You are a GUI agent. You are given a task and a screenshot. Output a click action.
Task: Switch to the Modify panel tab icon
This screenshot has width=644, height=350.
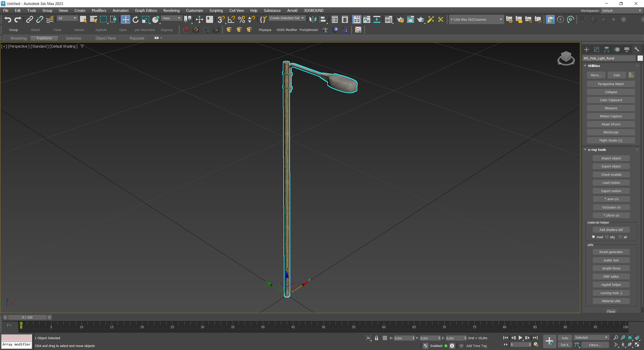(x=596, y=49)
